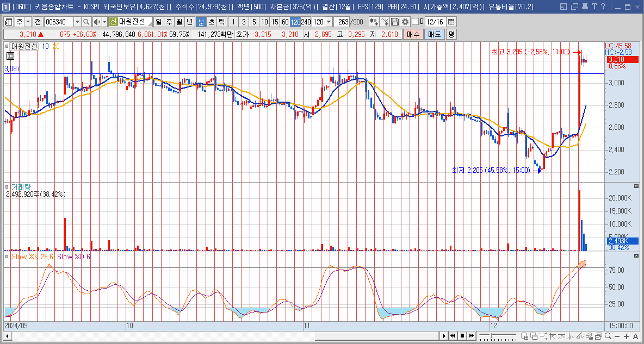This screenshot has width=644, height=344.
Task: Click the 평 button
Action: click(x=451, y=34)
